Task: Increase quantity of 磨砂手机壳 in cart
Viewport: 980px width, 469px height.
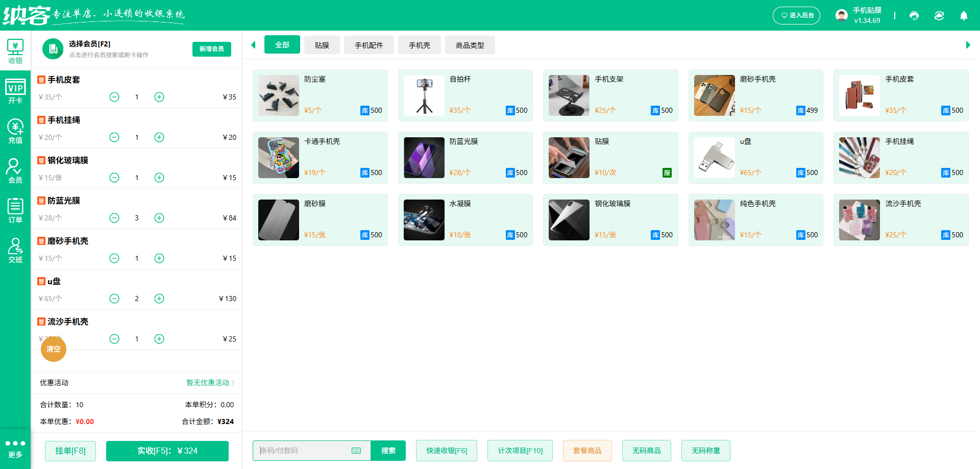Action: click(159, 258)
